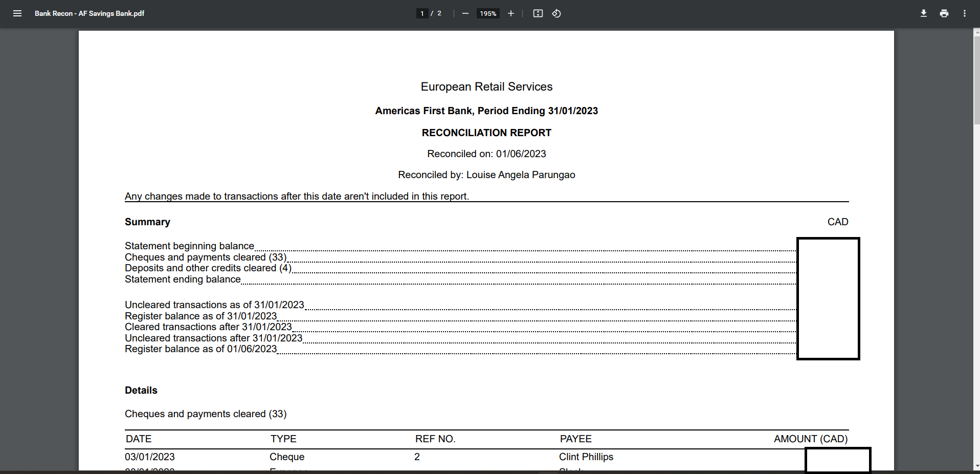Click payee 'Clint Phillips'
This screenshot has height=474, width=980.
pos(586,457)
